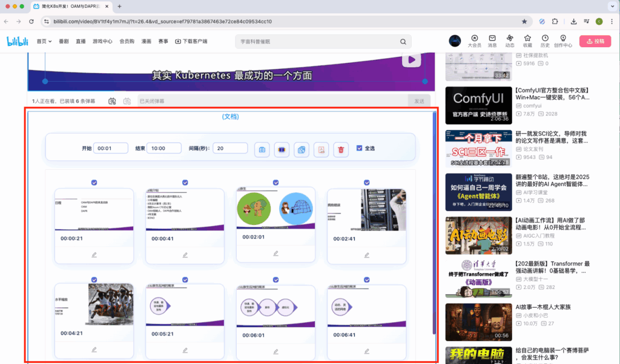
Task: Click the pencil edit icon under 00:00:21
Action: [x=94, y=255]
